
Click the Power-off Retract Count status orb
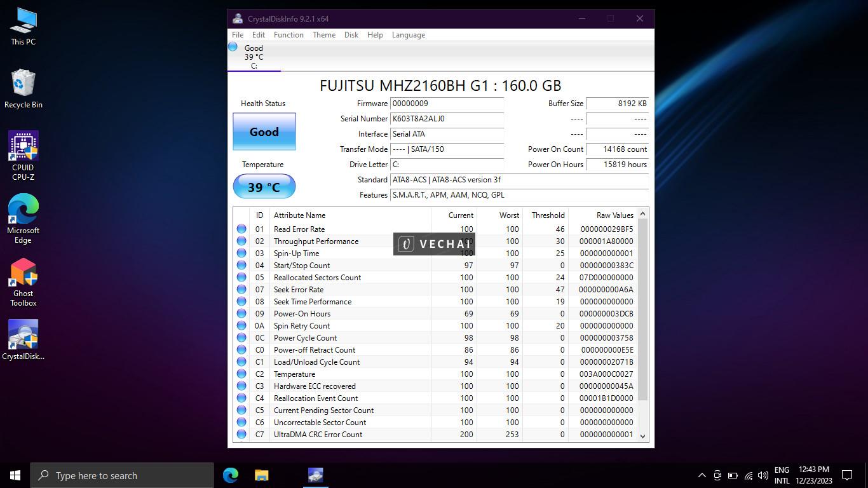tap(241, 350)
